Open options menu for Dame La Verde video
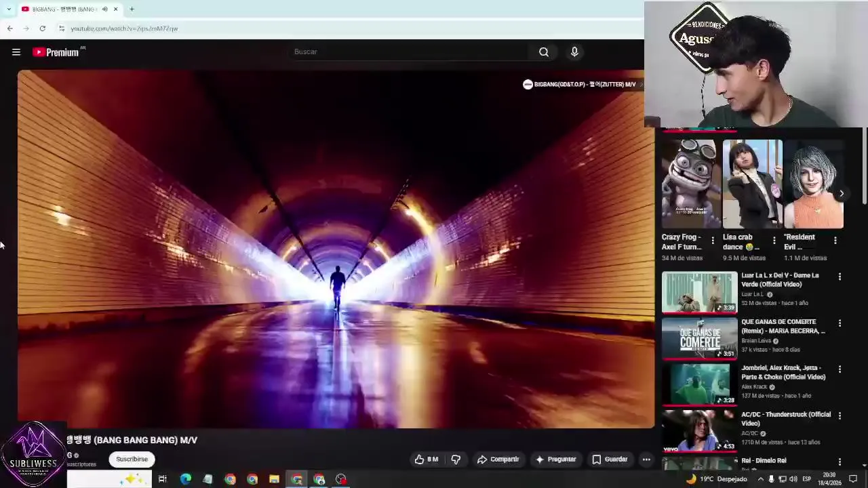The image size is (868, 488). pos(840,277)
